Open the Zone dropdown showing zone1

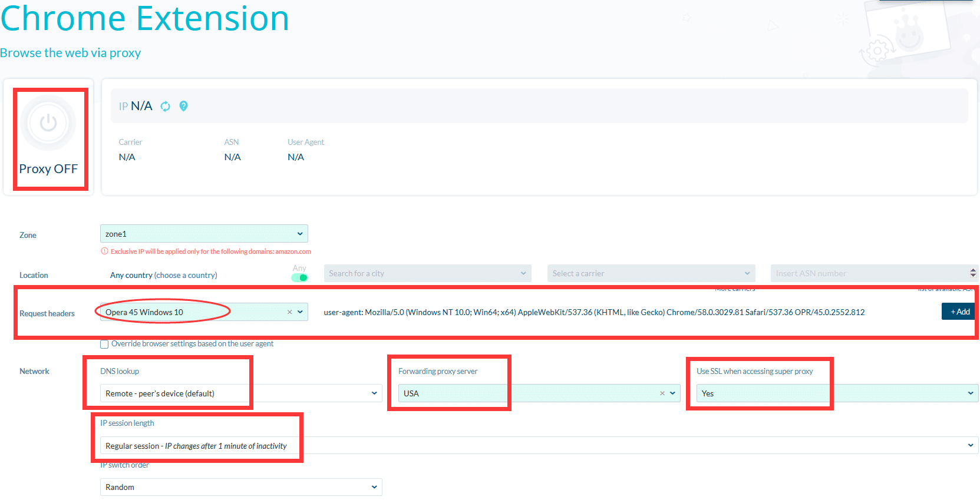click(x=204, y=234)
